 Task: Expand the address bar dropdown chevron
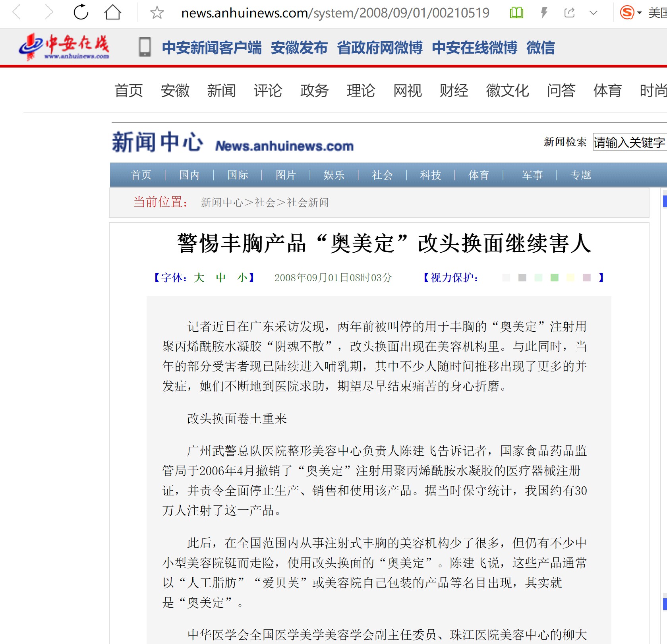point(594,13)
